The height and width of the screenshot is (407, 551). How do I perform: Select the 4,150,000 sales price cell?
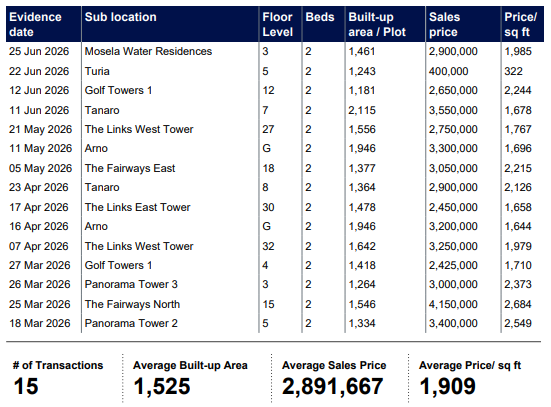[x=453, y=304]
